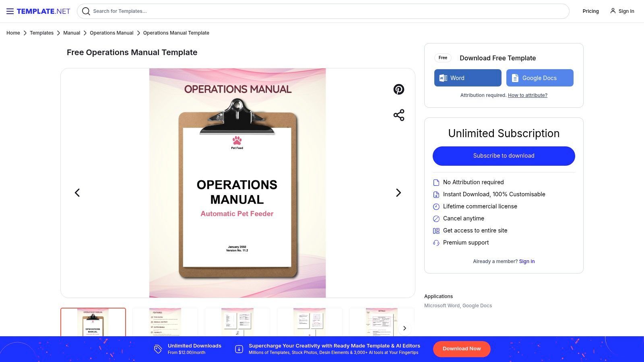The height and width of the screenshot is (362, 644).
Task: Pin this template to Pinterest
Action: (398, 89)
